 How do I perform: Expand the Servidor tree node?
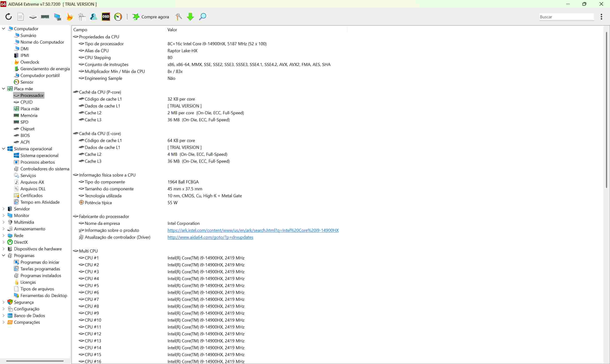pyautogui.click(x=3, y=209)
